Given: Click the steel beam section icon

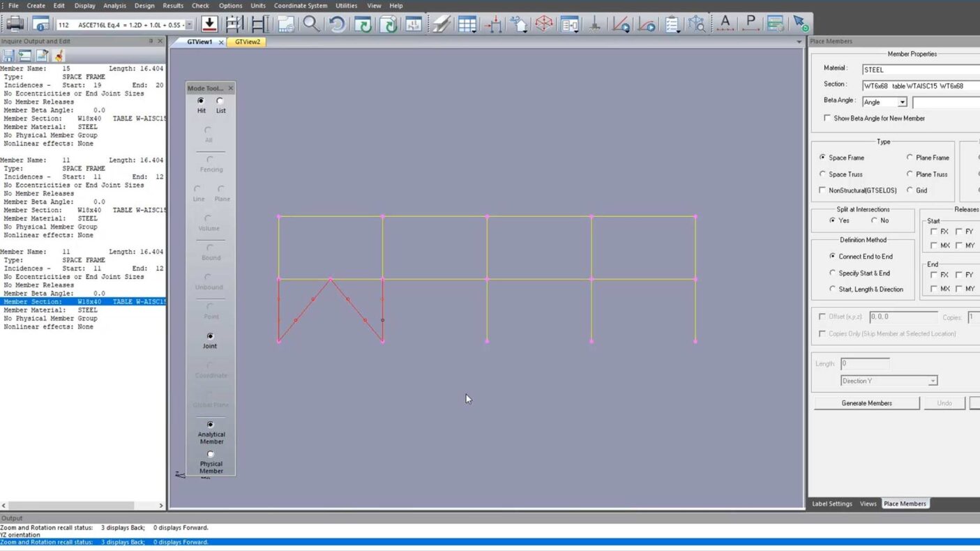Looking at the screenshot, I should click(x=259, y=24).
